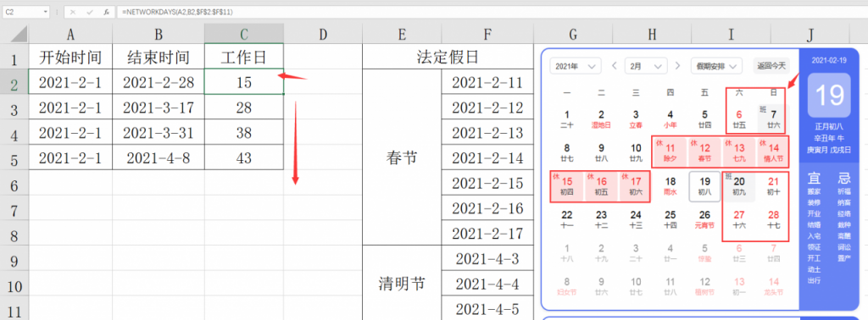Select column C header

coord(244,34)
